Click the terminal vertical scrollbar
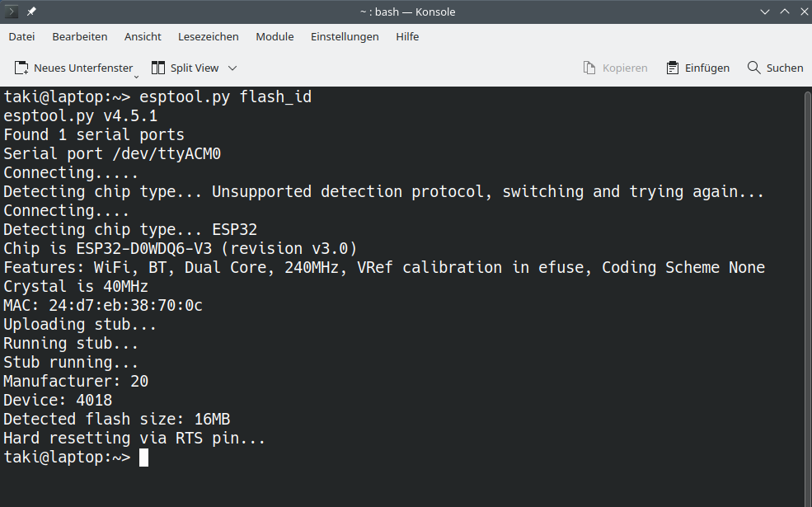Image resolution: width=812 pixels, height=507 pixels. (x=808, y=296)
